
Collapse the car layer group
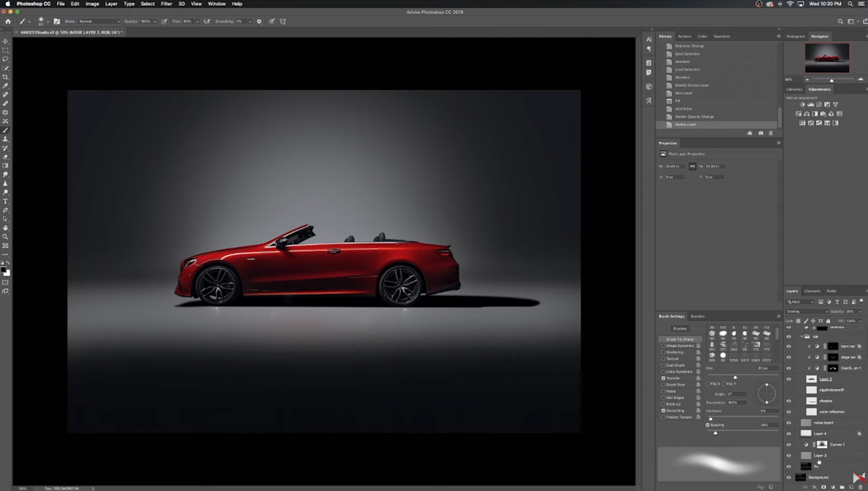802,336
